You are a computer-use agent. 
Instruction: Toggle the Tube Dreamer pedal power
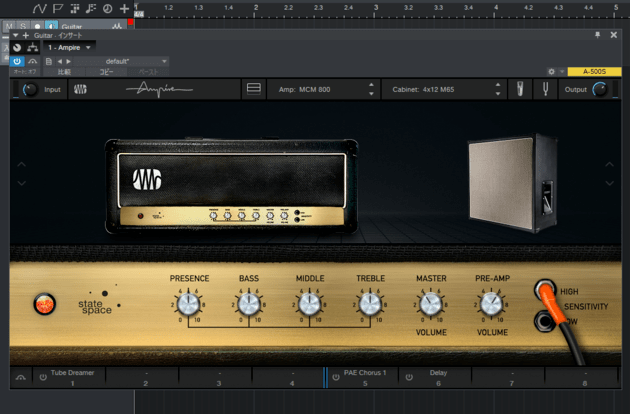(x=43, y=377)
